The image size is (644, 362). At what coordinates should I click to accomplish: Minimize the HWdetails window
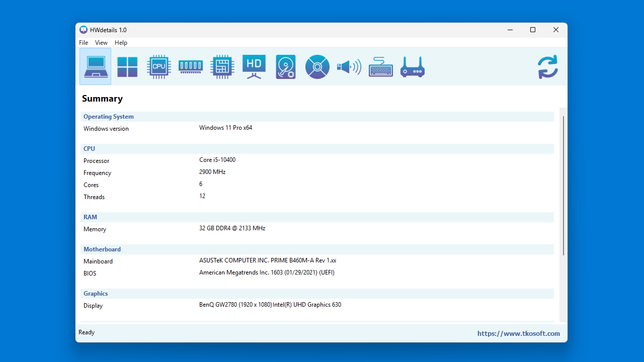[x=510, y=30]
